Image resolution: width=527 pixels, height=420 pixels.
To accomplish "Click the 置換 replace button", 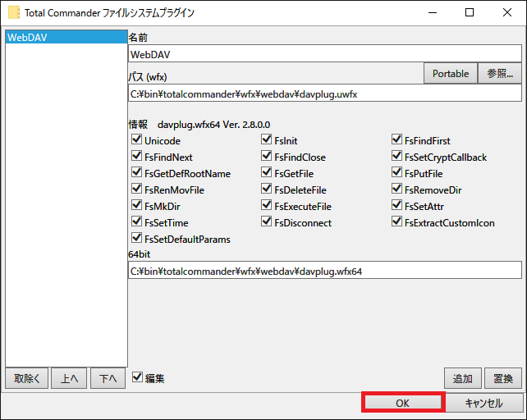I will tap(503, 378).
